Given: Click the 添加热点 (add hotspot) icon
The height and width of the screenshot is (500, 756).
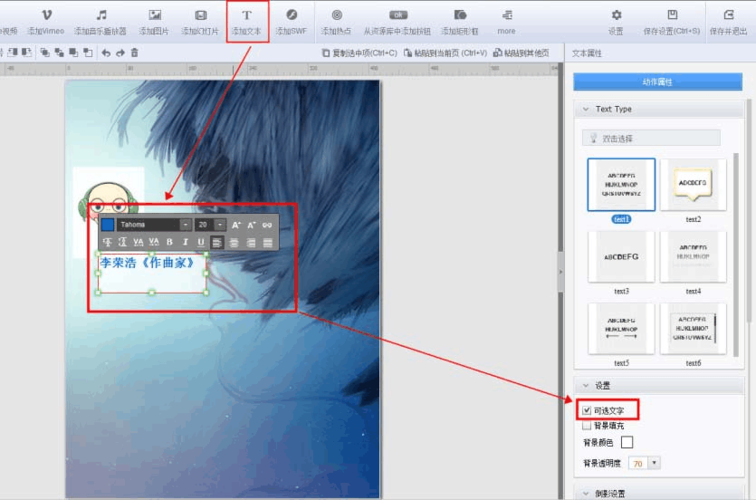Looking at the screenshot, I should coord(336,21).
